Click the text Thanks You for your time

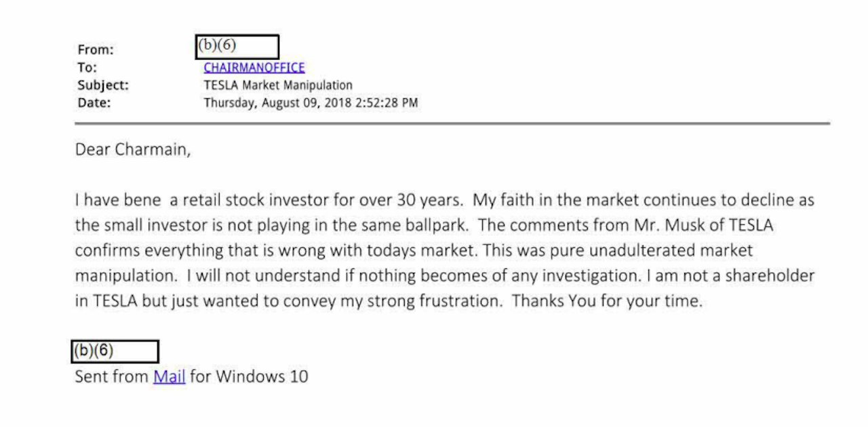click(x=607, y=301)
